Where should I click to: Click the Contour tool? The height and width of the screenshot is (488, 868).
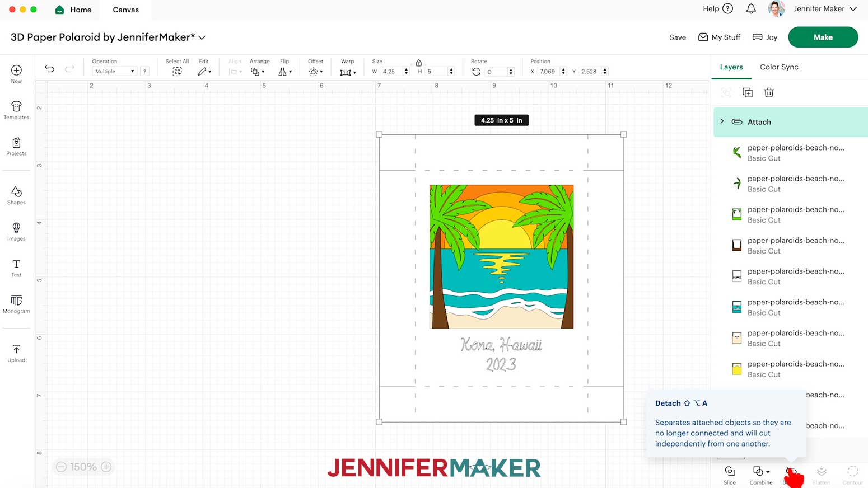(x=852, y=475)
